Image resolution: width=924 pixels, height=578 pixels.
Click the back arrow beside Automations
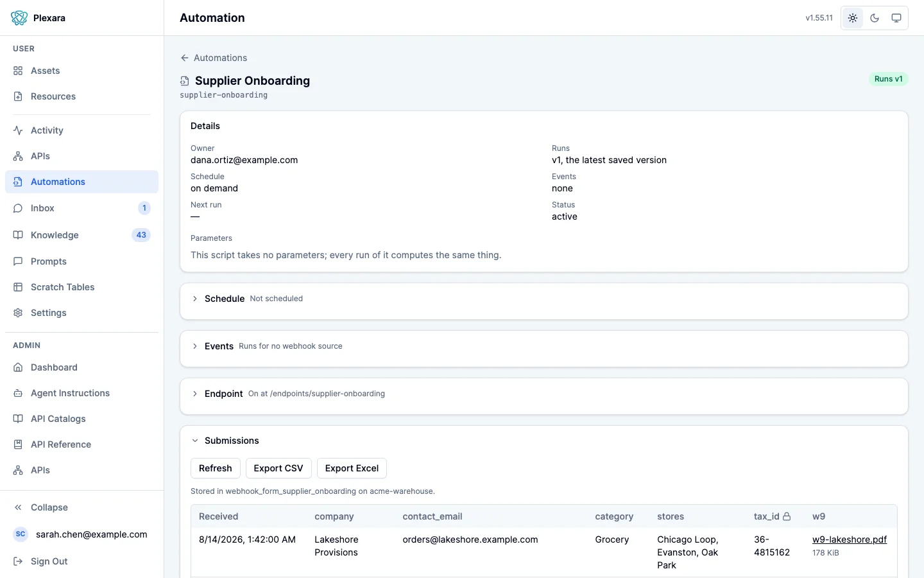pyautogui.click(x=185, y=58)
